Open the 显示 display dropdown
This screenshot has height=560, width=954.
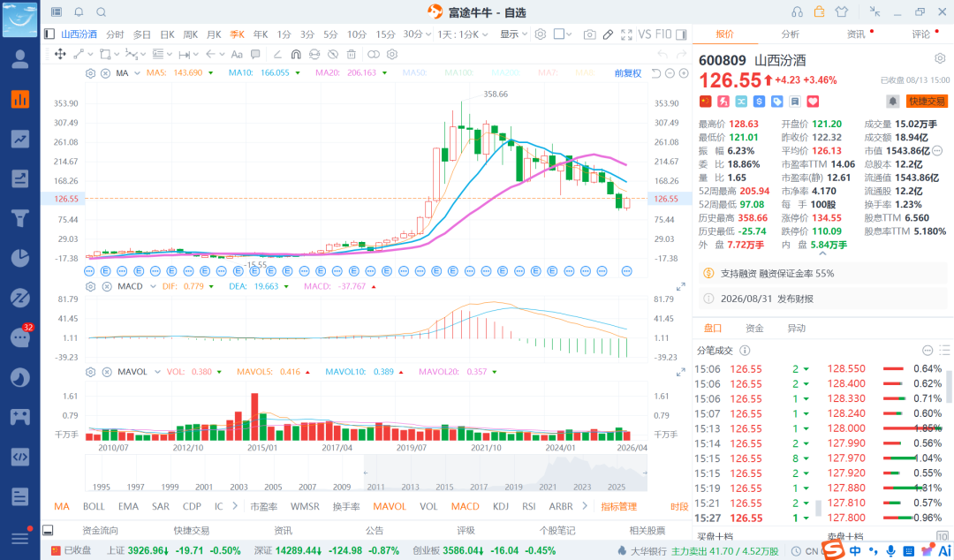(513, 34)
